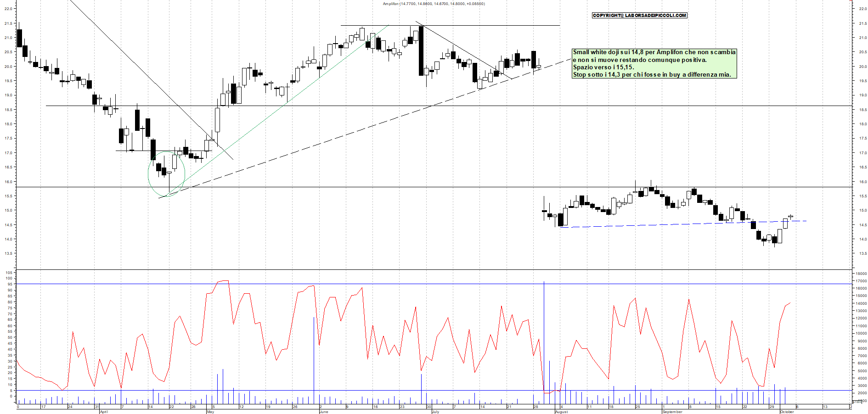Click the 16.0 label on left price axis

[x=8, y=182]
